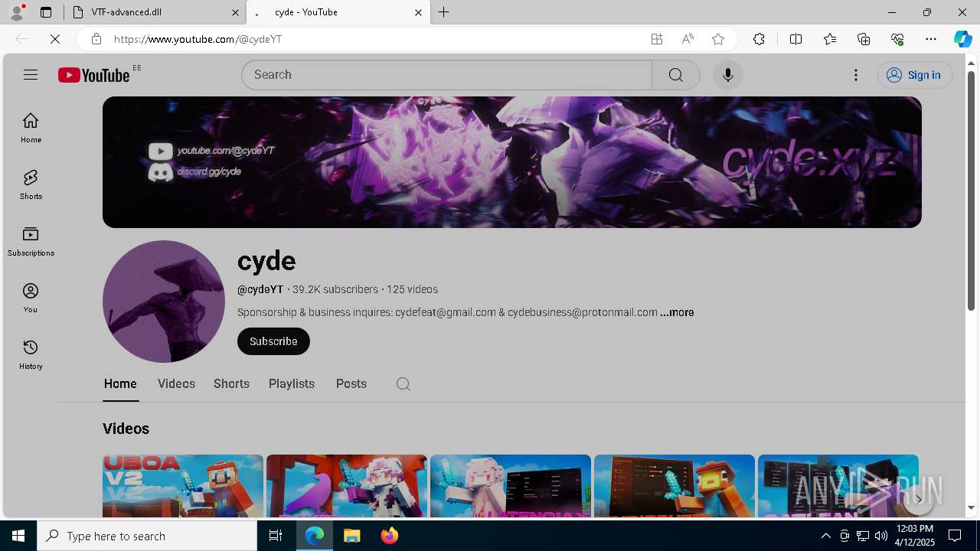This screenshot has height=551, width=980.
Task: Show hidden system tray icons
Action: click(x=825, y=536)
